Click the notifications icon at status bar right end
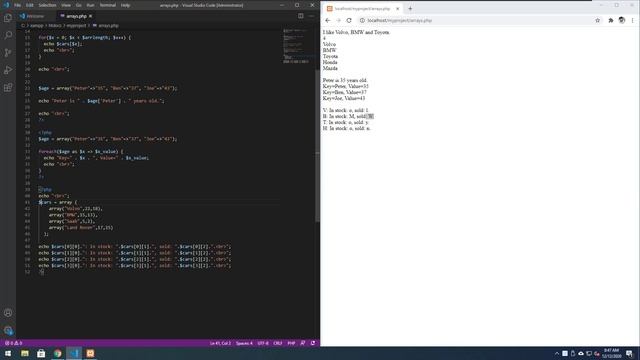640x360 pixels. pos(313,343)
